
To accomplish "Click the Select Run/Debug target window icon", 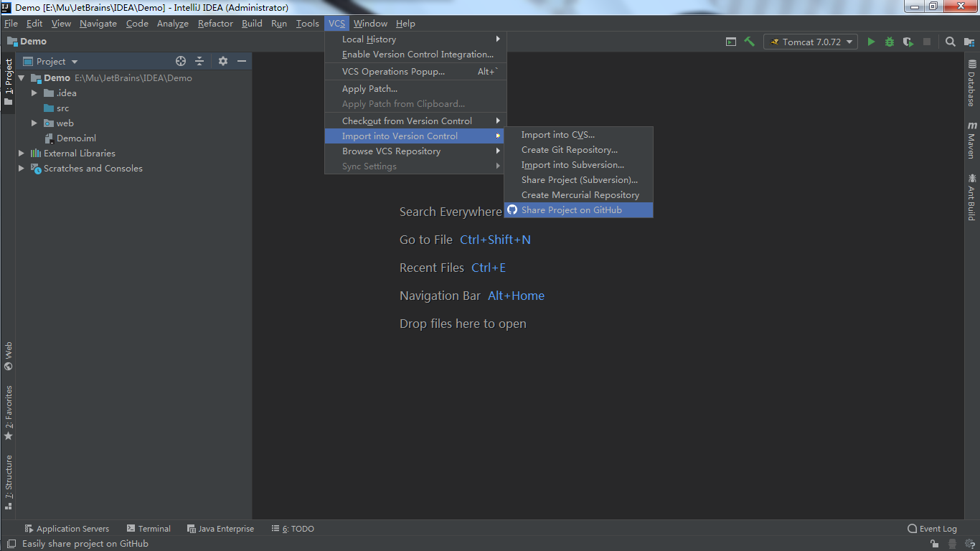I will tap(731, 42).
